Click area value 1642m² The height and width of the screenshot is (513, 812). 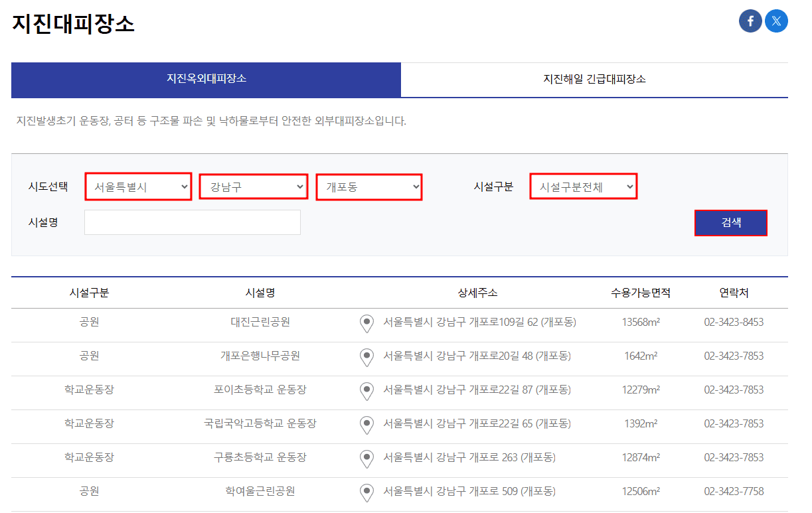click(641, 356)
